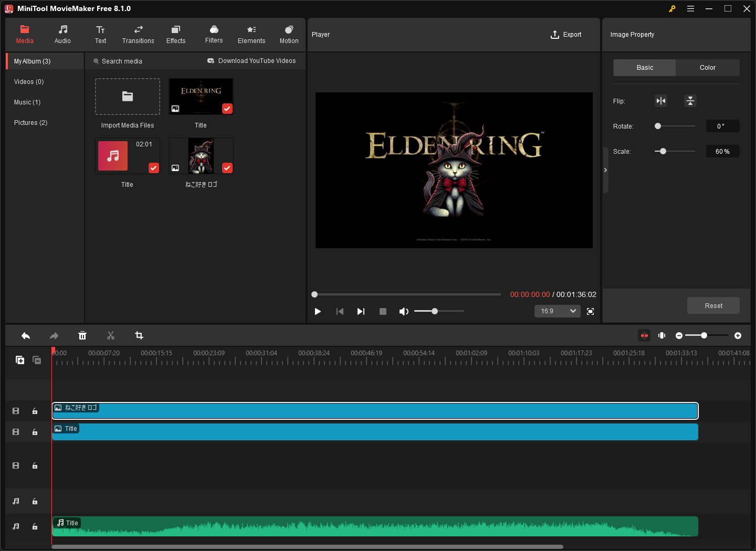756x551 pixels.
Task: Select the Title image timeline clip
Action: click(x=375, y=432)
